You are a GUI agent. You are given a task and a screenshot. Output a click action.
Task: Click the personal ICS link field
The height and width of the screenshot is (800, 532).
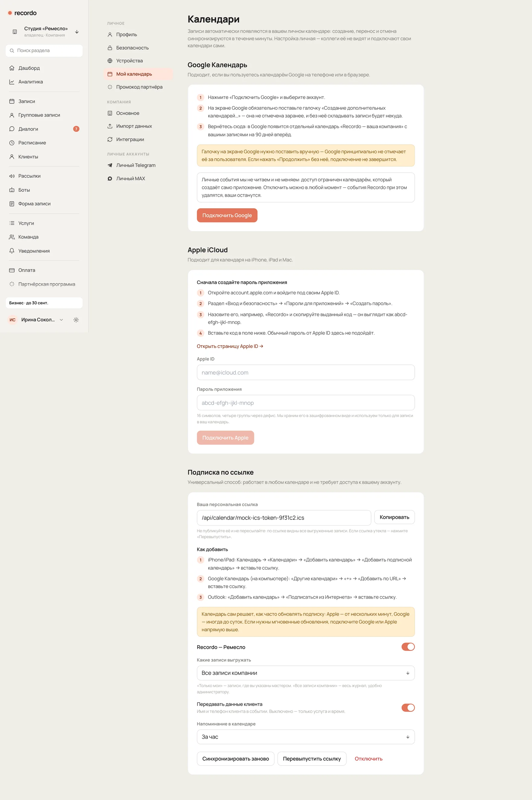pyautogui.click(x=284, y=518)
